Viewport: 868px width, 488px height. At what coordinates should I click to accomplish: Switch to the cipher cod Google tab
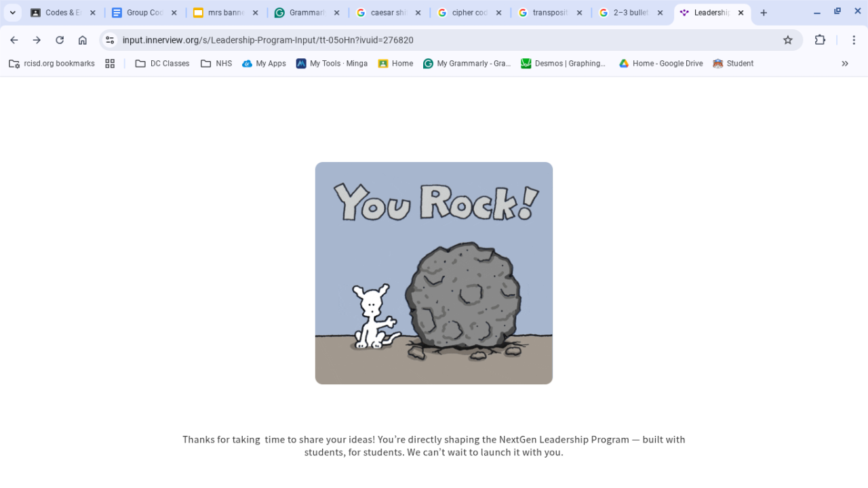pos(469,13)
